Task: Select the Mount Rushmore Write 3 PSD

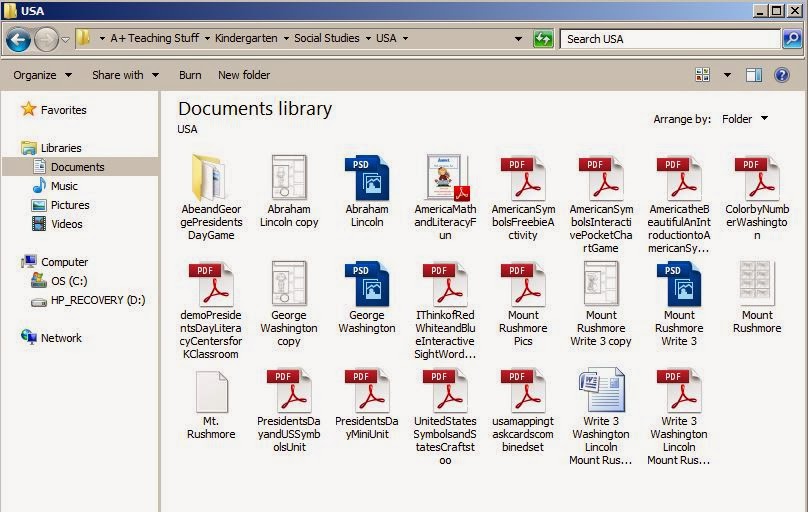Action: [679, 303]
